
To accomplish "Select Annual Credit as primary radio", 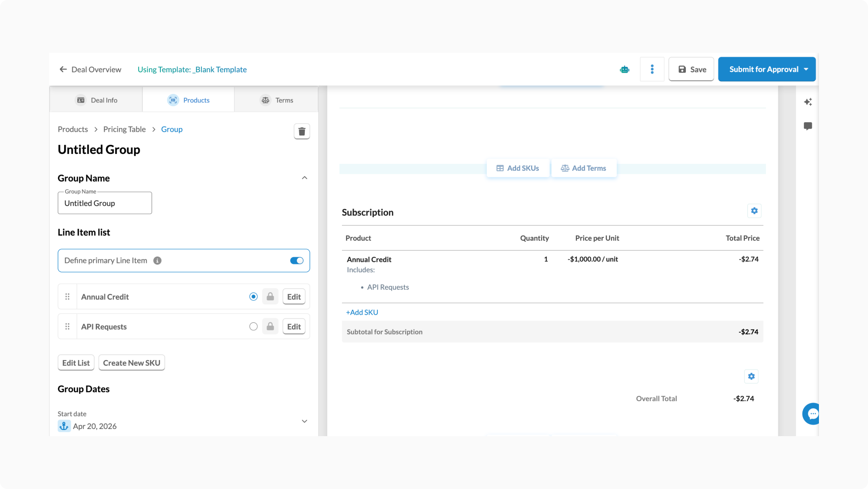I will [x=253, y=297].
